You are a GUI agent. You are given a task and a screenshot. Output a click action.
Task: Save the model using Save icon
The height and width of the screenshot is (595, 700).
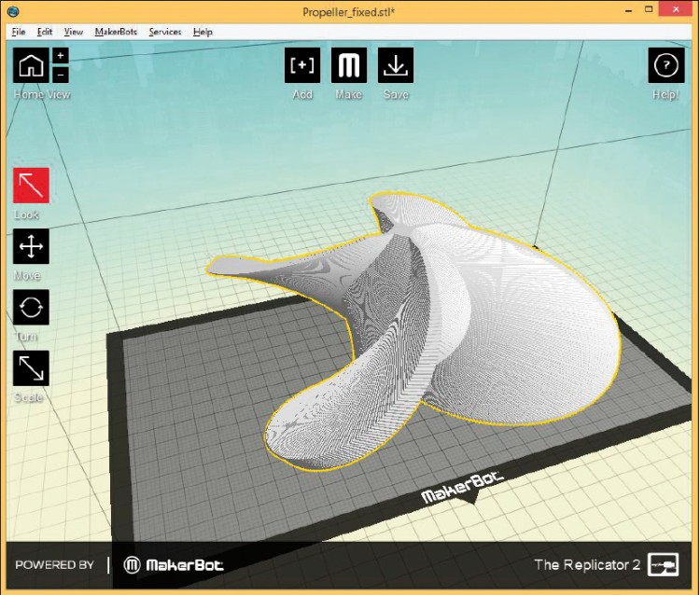(x=396, y=65)
